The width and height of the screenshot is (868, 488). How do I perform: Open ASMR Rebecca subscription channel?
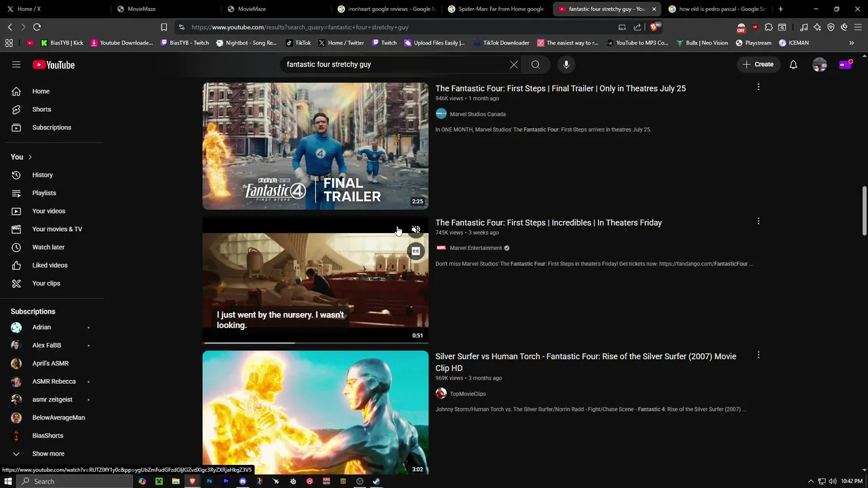click(x=54, y=382)
